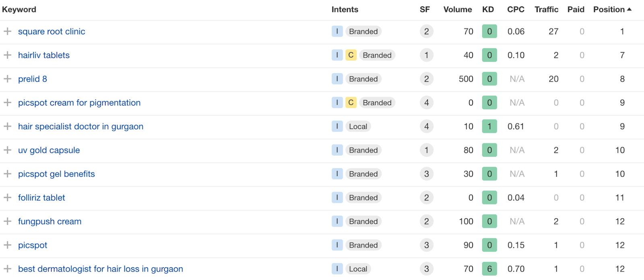This screenshot has width=644, height=280.
Task: Expand 'hair specialist doctor in gurgaon' plus icon
Action: pyautogui.click(x=7, y=126)
